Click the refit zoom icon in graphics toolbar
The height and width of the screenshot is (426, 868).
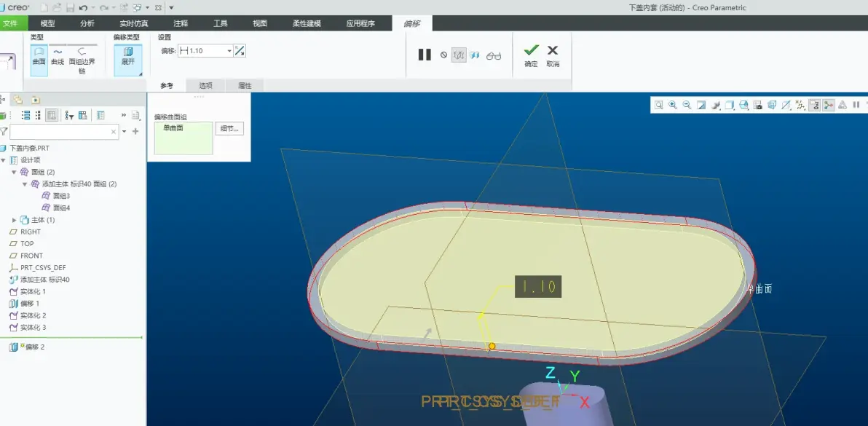[659, 105]
